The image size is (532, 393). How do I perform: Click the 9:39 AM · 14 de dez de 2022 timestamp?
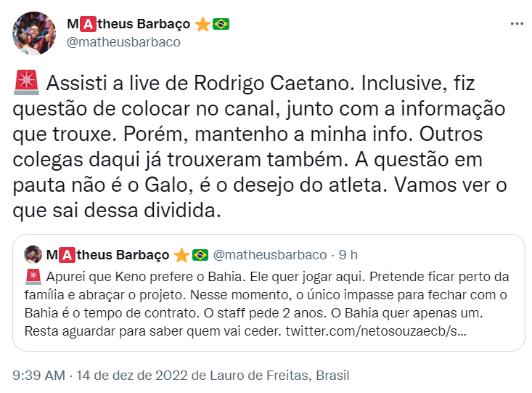click(x=100, y=376)
